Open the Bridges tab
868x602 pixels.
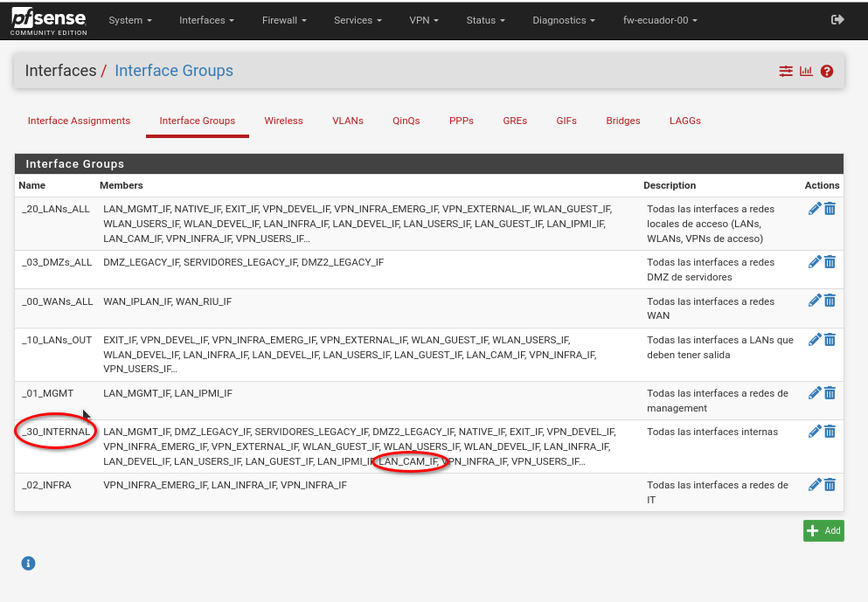coord(622,121)
